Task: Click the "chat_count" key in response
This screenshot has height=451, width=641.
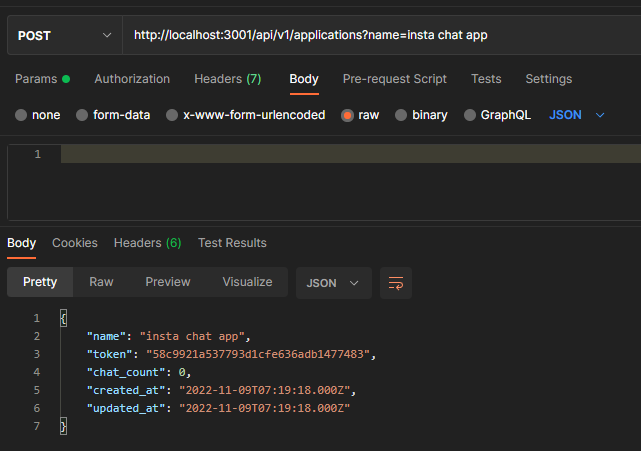Action: click(126, 372)
